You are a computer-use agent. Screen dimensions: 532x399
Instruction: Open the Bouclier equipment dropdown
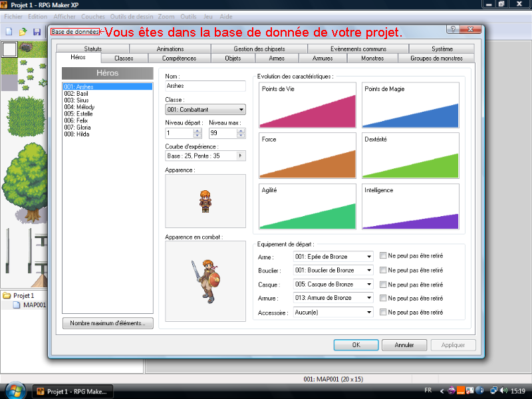coord(368,270)
